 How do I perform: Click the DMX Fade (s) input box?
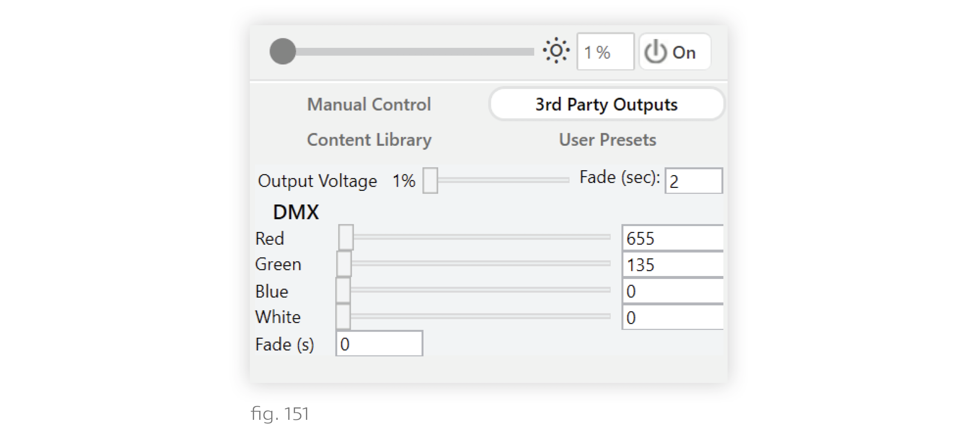coord(379,344)
